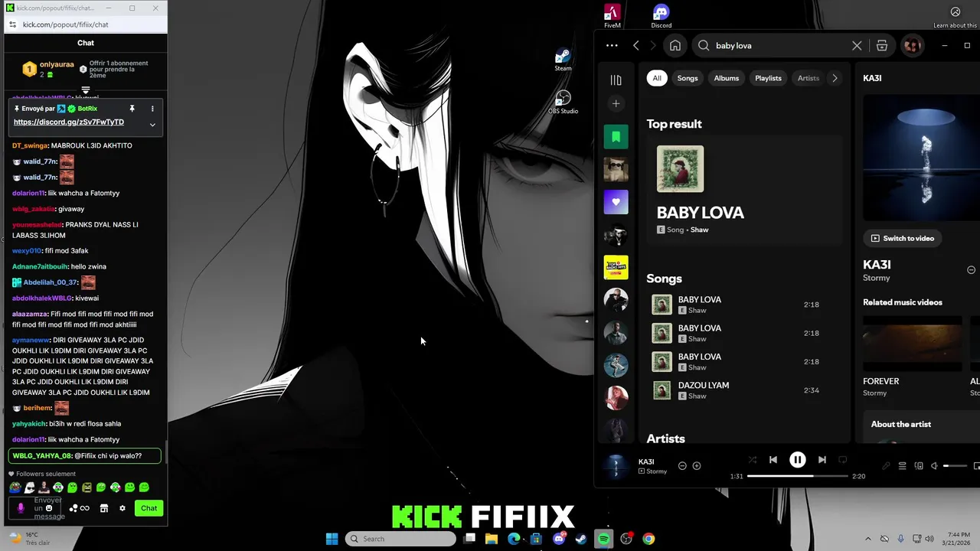Image resolution: width=980 pixels, height=551 pixels.
Task: Show more filter chips with right arrow
Action: [835, 78]
